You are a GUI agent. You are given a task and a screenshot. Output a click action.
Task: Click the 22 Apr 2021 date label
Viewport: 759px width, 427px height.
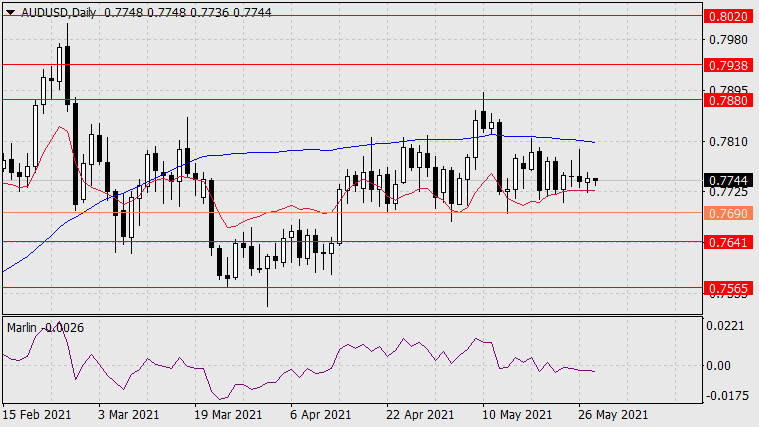click(420, 415)
